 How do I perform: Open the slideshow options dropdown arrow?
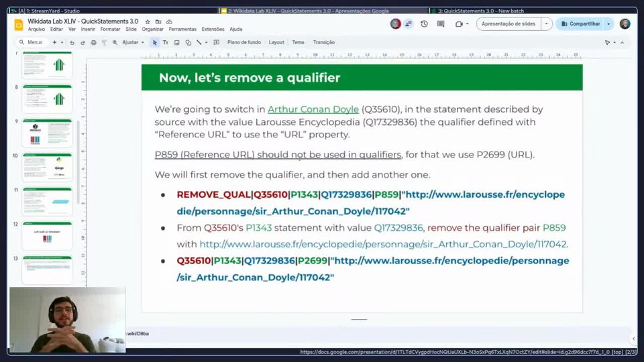pos(546,24)
